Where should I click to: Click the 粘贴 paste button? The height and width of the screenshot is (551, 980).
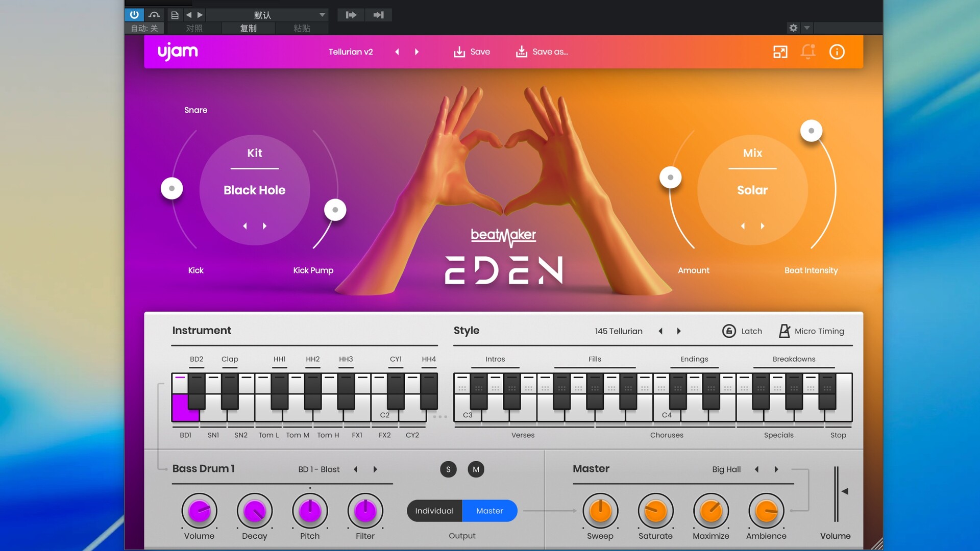pyautogui.click(x=302, y=28)
